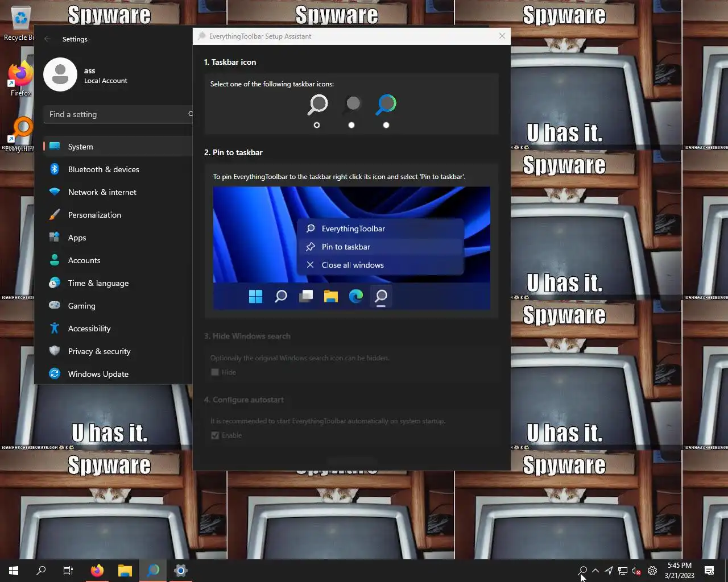This screenshot has width=728, height=582.
Task: Expand the hidden system tray icons
Action: [595, 571]
